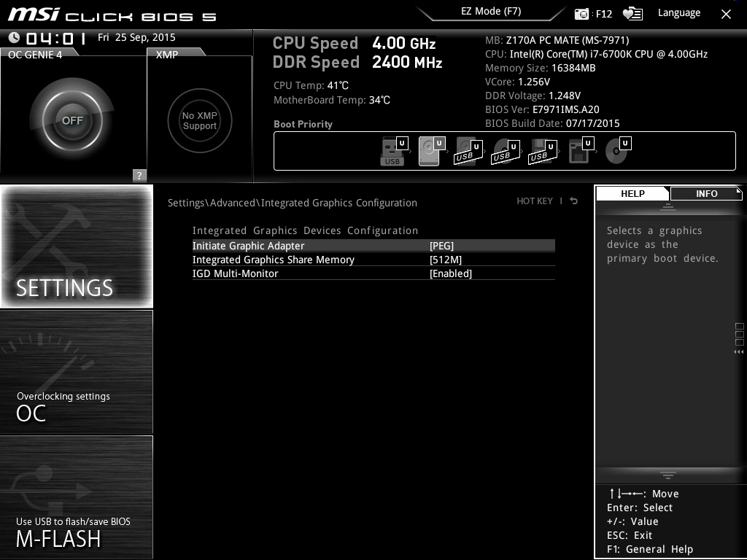Click the CPU: Intel Core i7-6700K line

point(597,54)
